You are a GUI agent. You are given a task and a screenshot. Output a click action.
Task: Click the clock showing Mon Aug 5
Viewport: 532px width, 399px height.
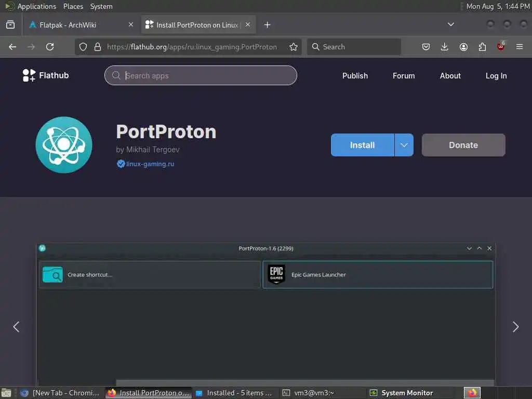497,6
